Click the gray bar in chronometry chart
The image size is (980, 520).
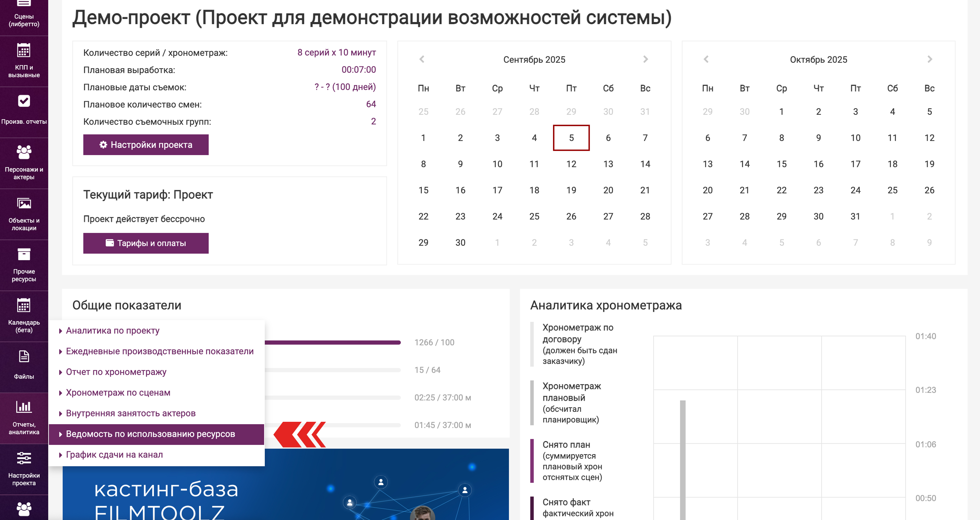click(683, 460)
